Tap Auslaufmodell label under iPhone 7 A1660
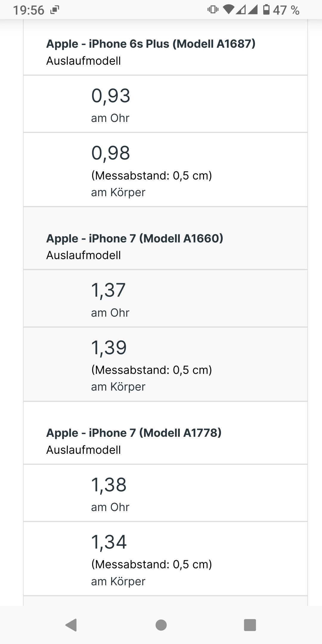This screenshot has height=644, width=322. click(x=83, y=255)
